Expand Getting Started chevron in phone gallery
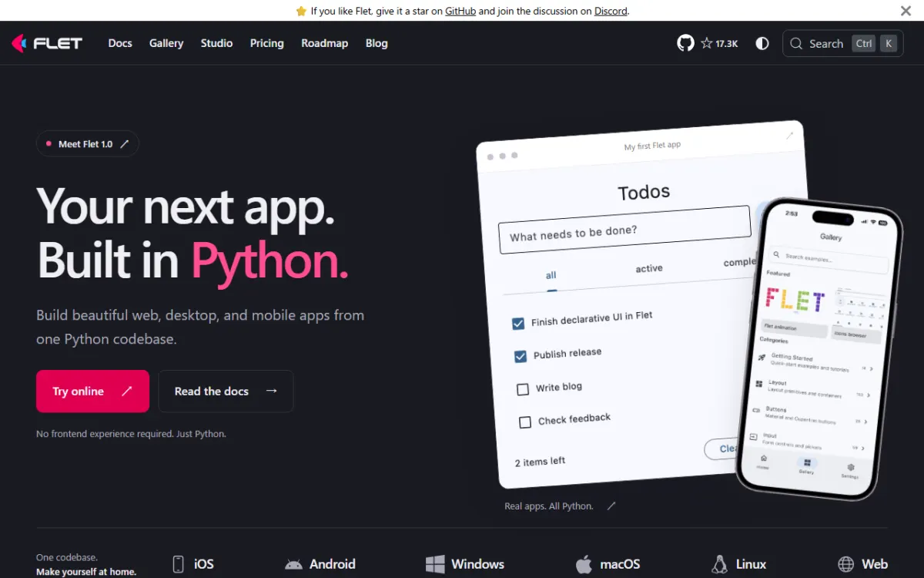Image resolution: width=924 pixels, height=578 pixels. pos(872,369)
